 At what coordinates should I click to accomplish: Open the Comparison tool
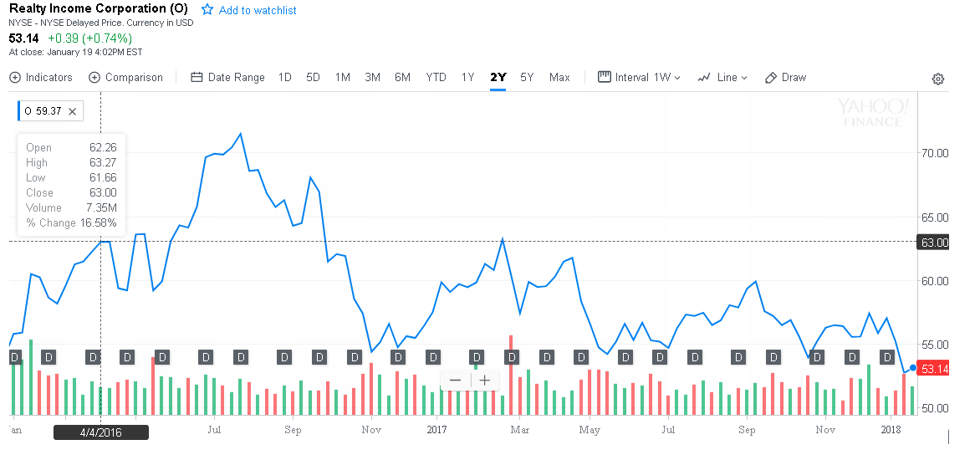click(125, 78)
